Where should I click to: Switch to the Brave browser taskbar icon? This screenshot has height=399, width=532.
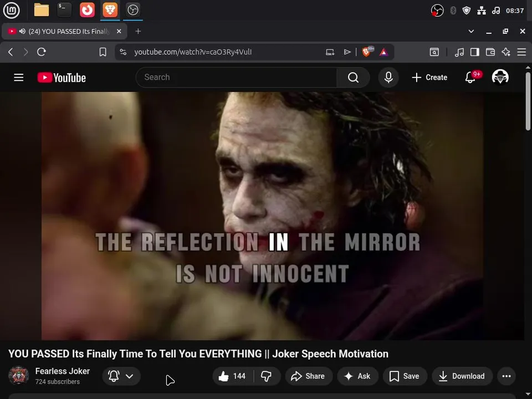[110, 10]
